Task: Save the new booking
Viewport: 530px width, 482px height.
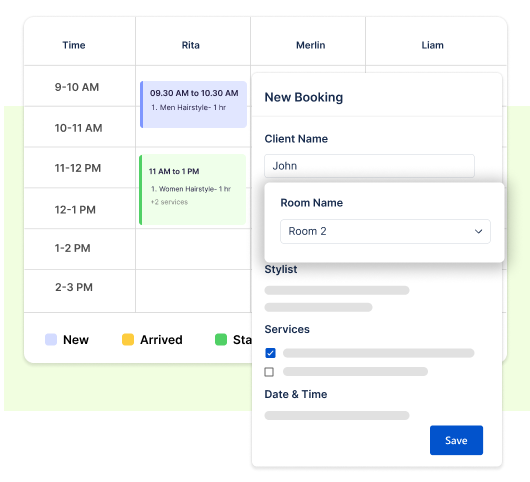Action: [456, 440]
